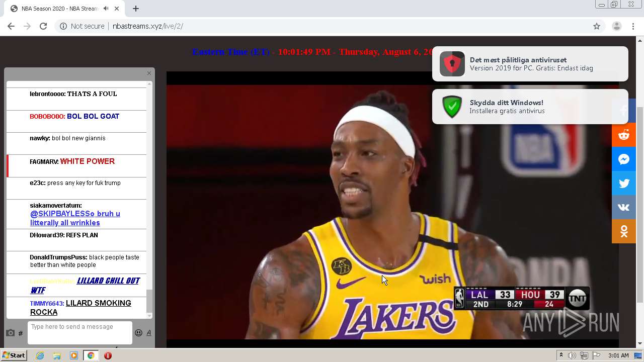Screen dimensions: 644x362
Task: Click the taskbar clock 3:01 AM
Action: [618, 355]
